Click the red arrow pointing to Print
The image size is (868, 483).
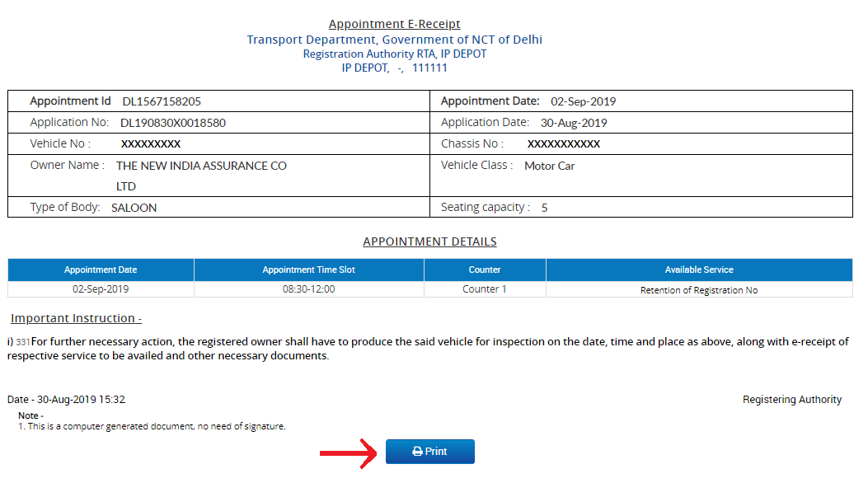(349, 453)
